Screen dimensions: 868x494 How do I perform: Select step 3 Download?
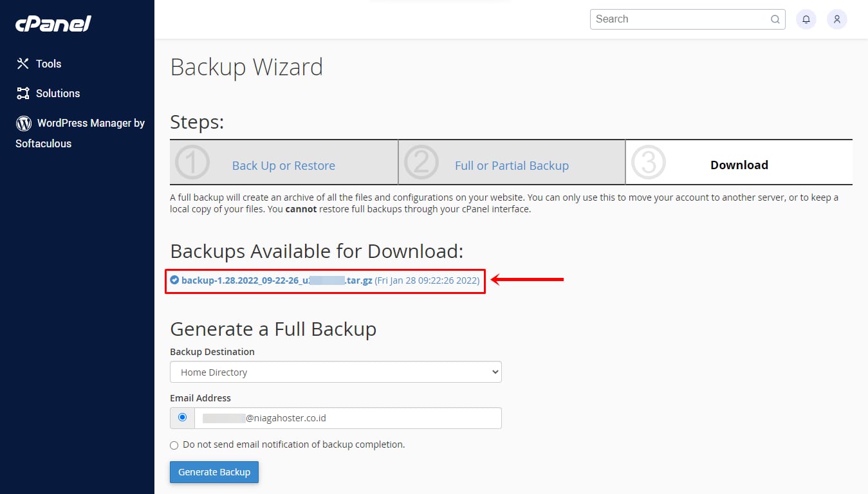tap(739, 165)
